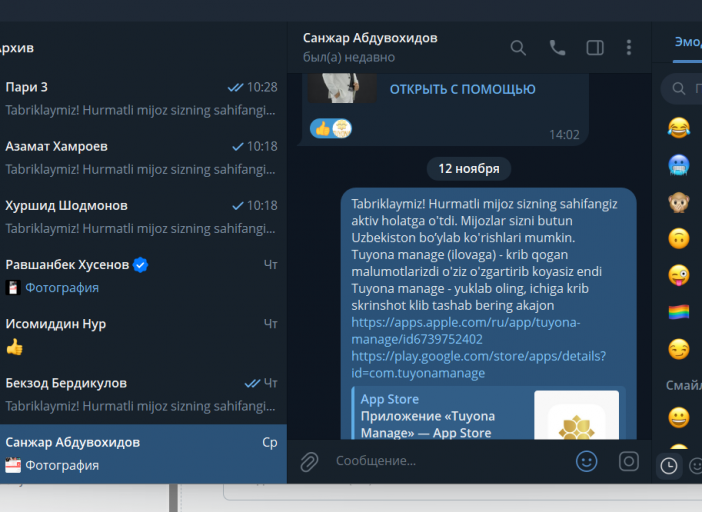
Task: Switch to the Эмодзи tab
Action: 688,42
